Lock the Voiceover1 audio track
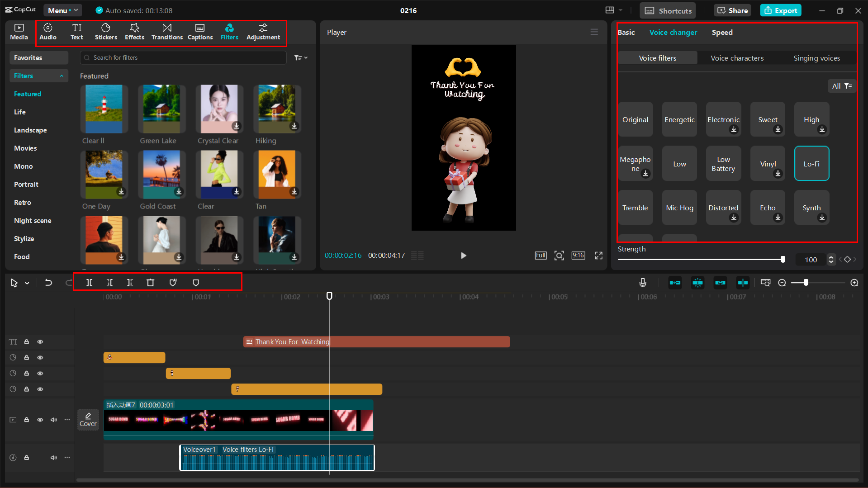The image size is (868, 488). click(27, 458)
